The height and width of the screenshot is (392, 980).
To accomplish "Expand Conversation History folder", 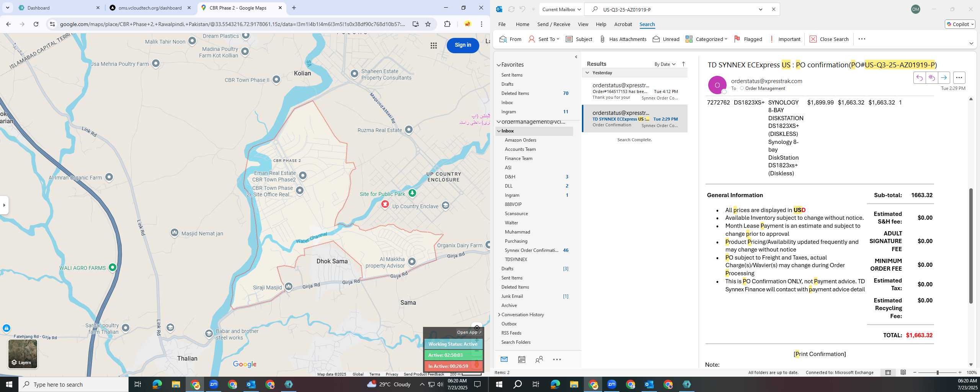I will pos(499,315).
